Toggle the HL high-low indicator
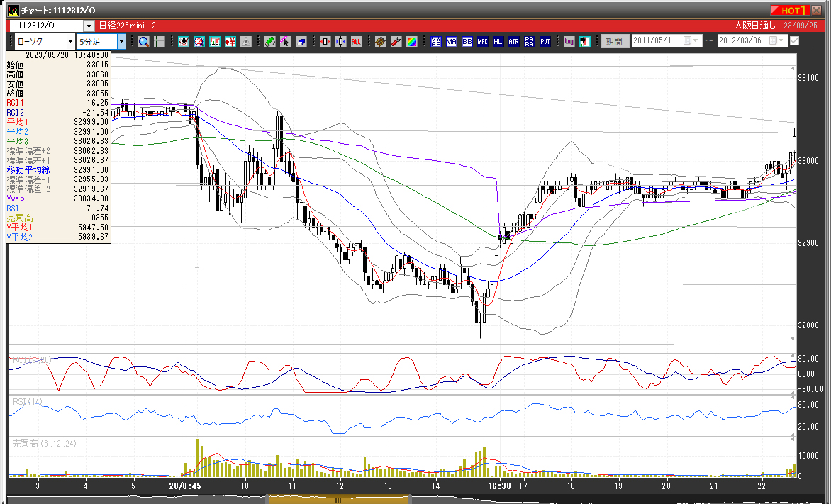This screenshot has height=504, width=831. (498, 41)
